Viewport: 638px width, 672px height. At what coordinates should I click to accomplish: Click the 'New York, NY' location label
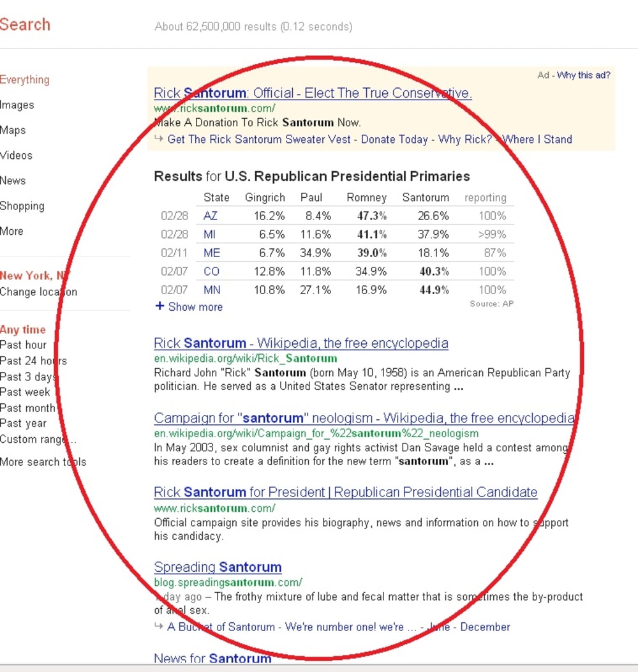(34, 276)
